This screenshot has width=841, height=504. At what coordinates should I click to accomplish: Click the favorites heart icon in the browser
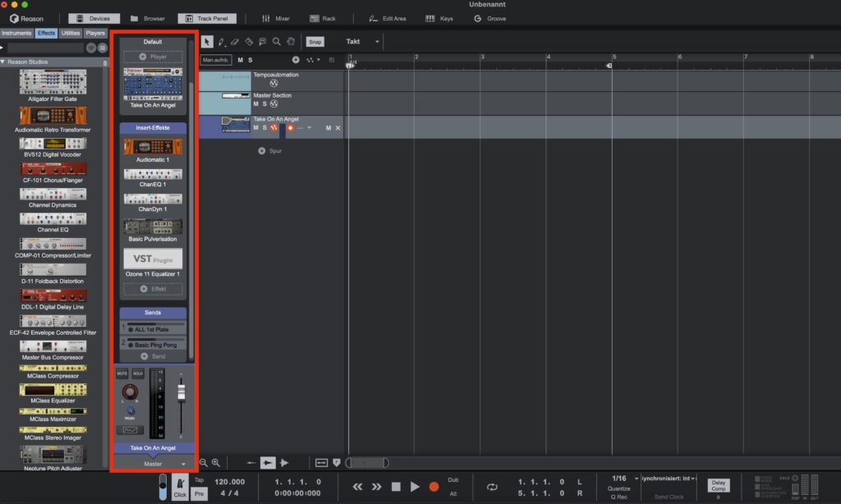pos(90,48)
